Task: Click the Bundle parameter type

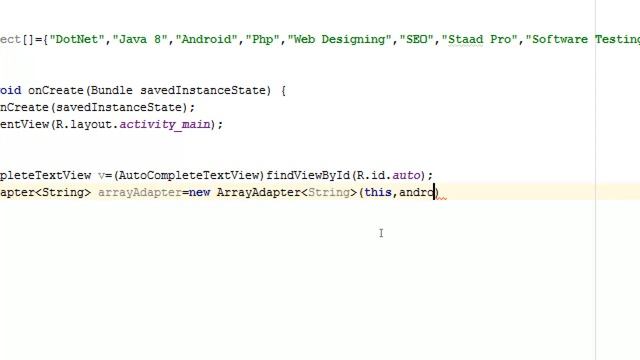Action: [111, 90]
